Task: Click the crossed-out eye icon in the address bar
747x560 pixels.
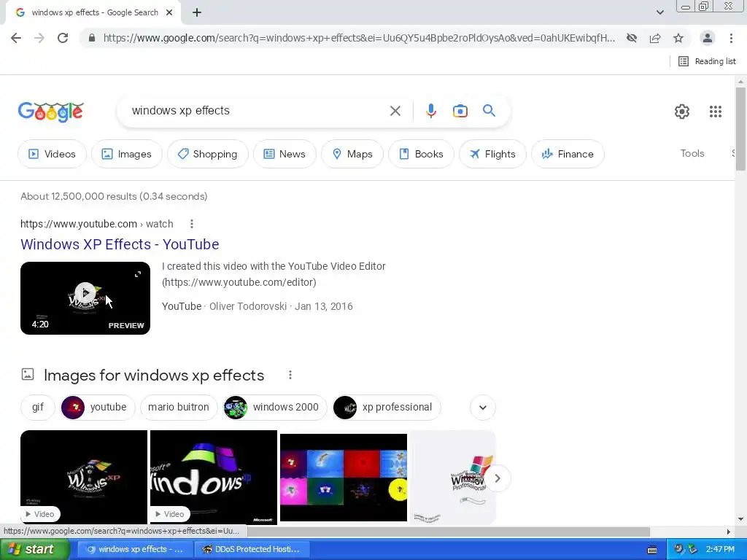Action: [632, 38]
